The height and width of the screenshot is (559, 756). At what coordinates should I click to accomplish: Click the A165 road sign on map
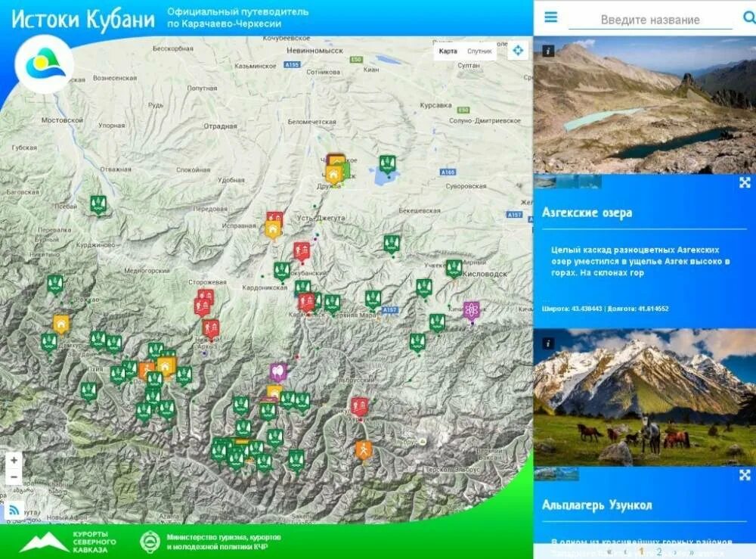(x=448, y=172)
